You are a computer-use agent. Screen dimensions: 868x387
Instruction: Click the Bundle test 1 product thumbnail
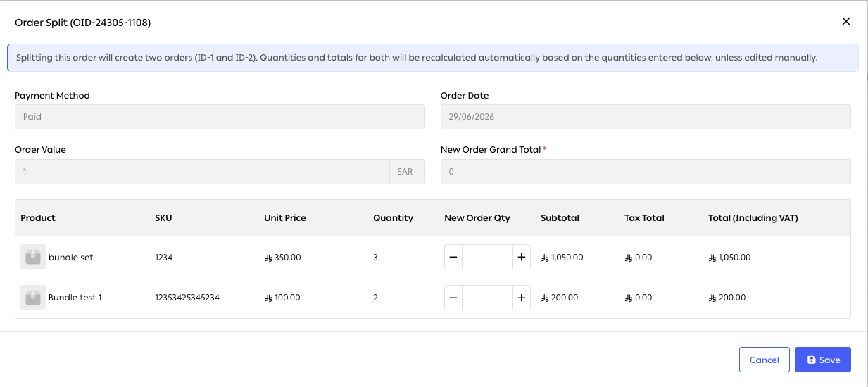[x=33, y=298]
